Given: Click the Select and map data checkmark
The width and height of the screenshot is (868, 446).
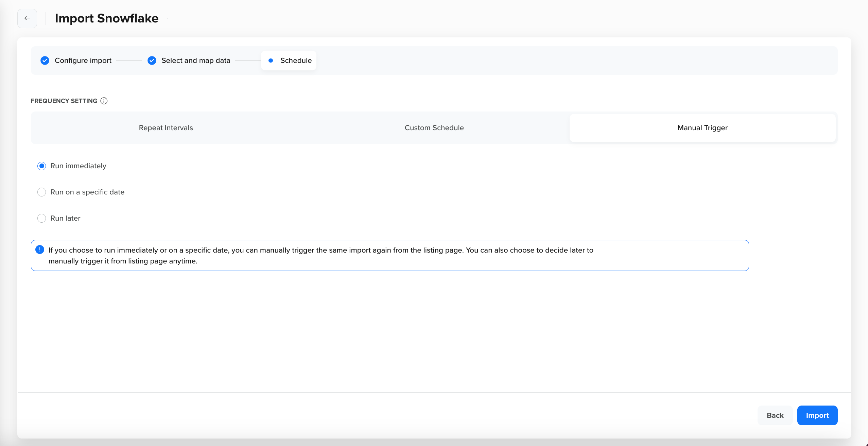Looking at the screenshot, I should 152,61.
